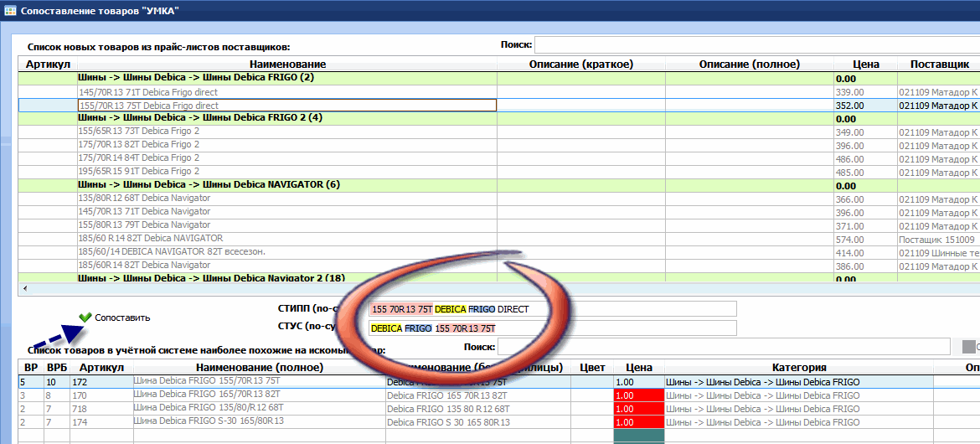980x444 pixels.
Task: Click red price cell in article 170 row
Action: coord(639,395)
